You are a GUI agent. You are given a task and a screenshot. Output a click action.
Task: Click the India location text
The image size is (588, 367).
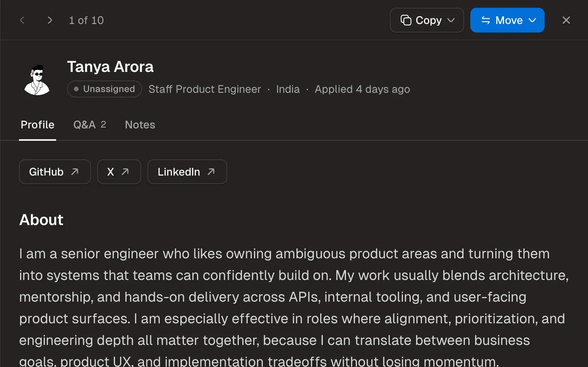pyautogui.click(x=288, y=89)
